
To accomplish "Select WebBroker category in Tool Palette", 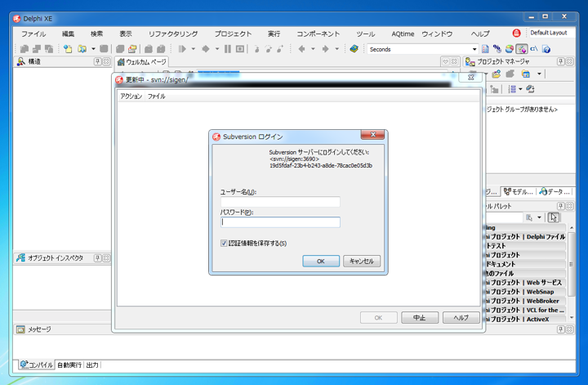I will coord(525,301).
